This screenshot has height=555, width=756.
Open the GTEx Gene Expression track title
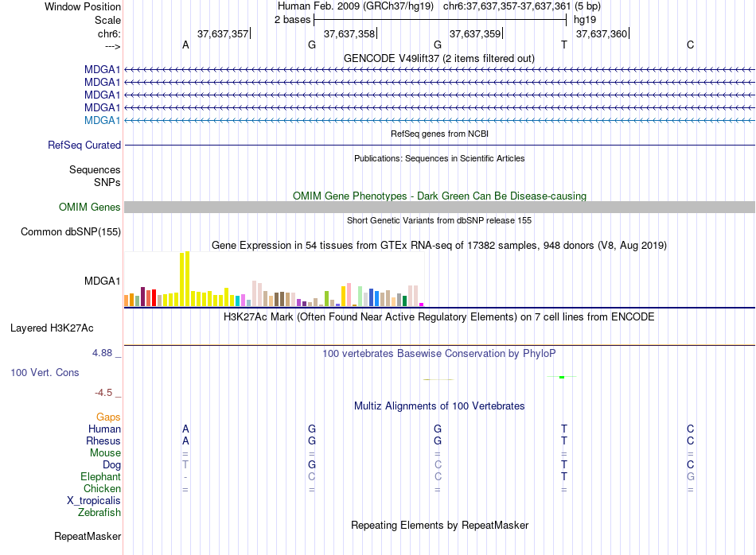pyautogui.click(x=439, y=245)
